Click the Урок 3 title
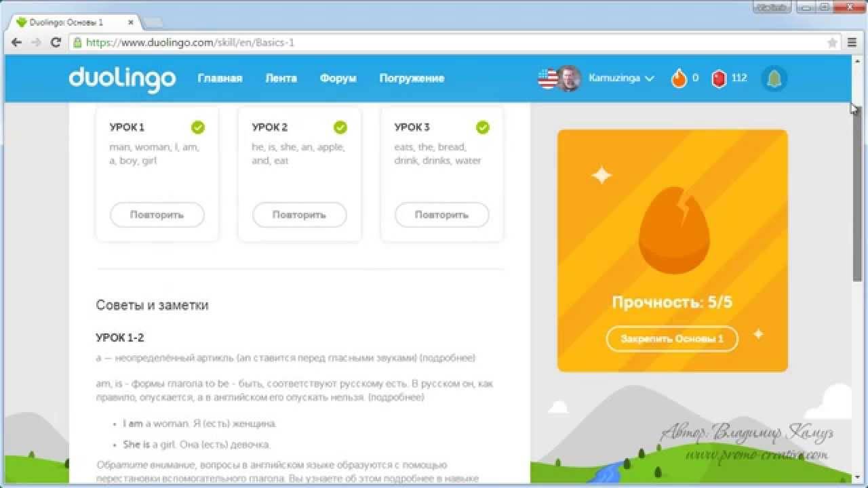 click(x=412, y=127)
